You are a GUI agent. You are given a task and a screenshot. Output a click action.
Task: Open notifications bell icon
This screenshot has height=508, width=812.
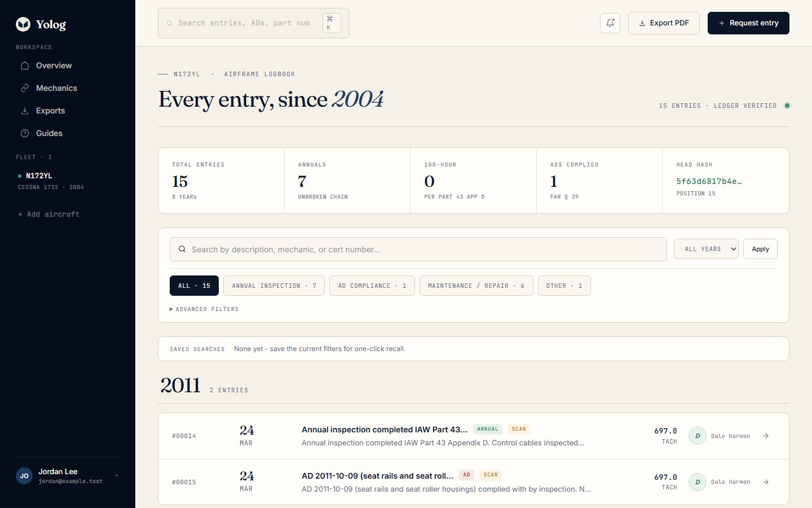tap(610, 23)
